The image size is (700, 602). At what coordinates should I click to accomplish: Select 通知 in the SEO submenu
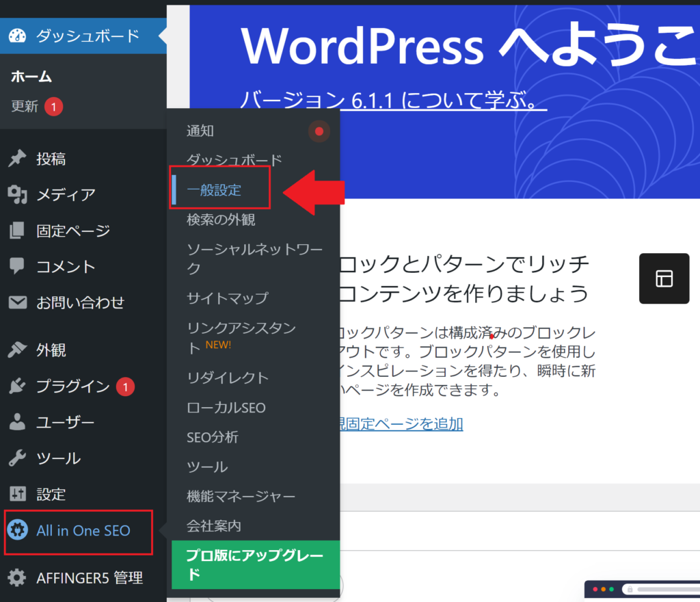click(x=200, y=131)
